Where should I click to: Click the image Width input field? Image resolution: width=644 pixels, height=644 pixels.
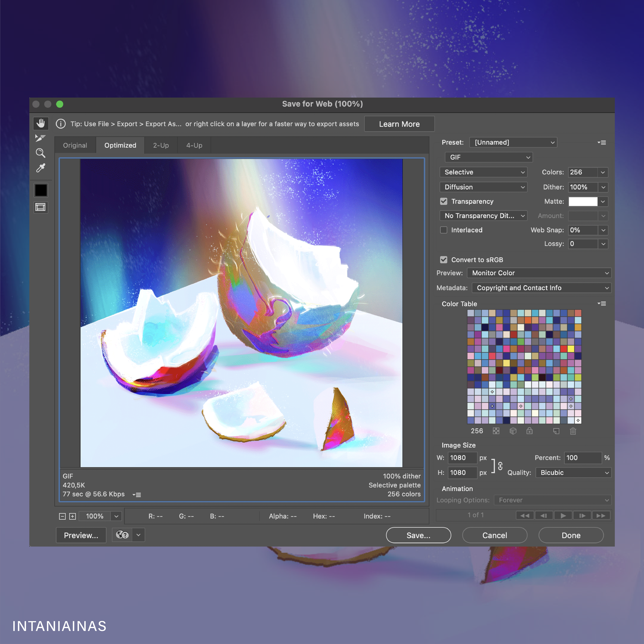(x=462, y=458)
